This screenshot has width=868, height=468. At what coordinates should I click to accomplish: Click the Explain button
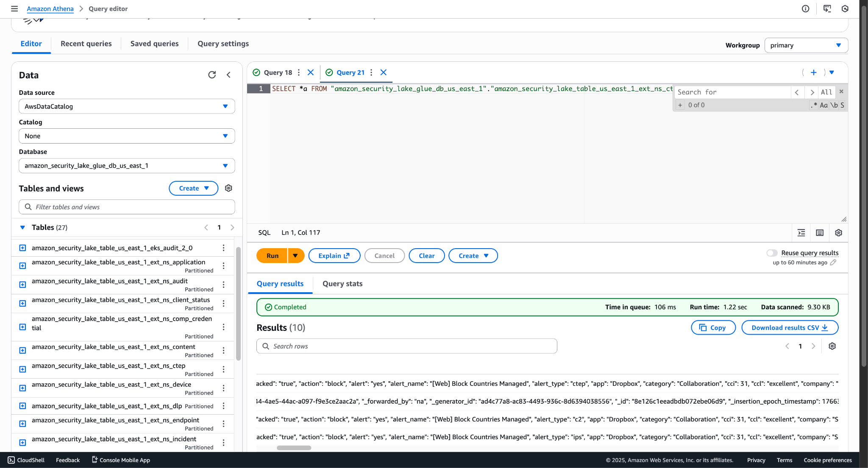coord(334,255)
